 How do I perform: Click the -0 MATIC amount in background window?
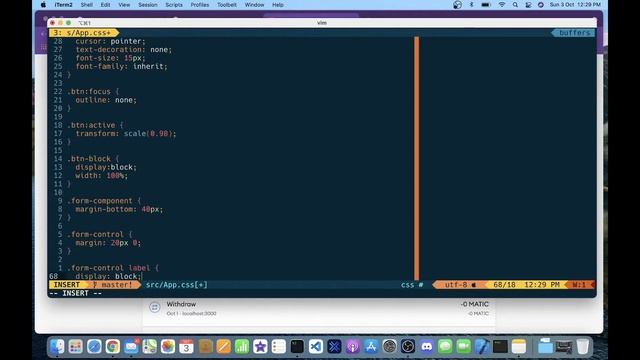pos(474,304)
